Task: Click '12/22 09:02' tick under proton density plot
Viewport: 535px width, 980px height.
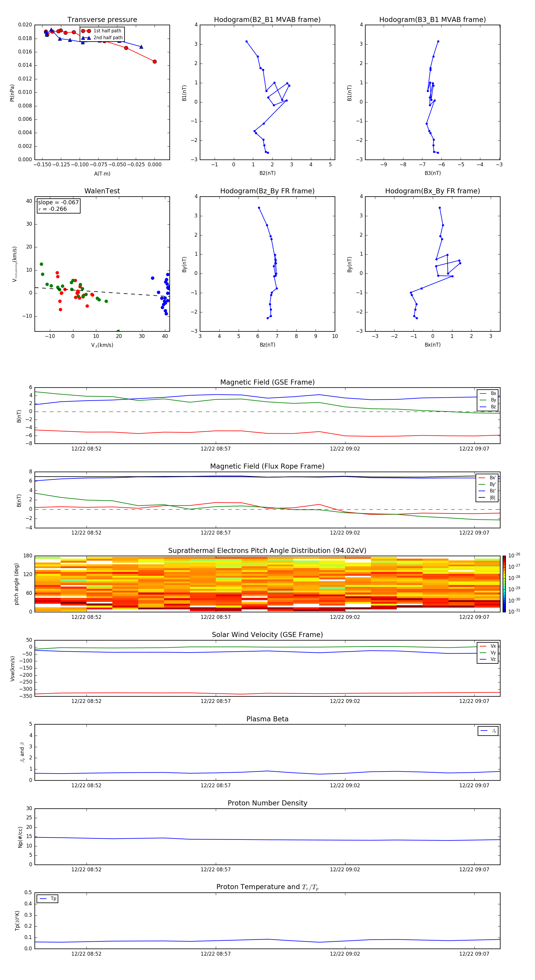Action: click(344, 870)
